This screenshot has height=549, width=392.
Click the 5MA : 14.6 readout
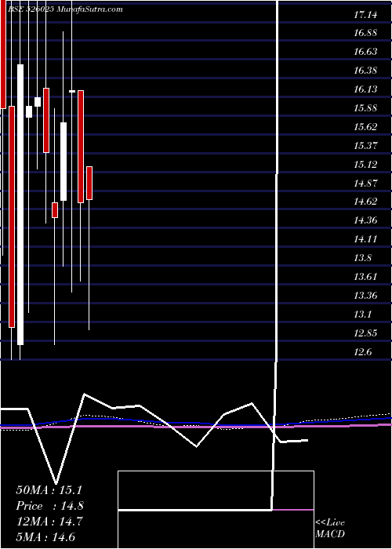(x=45, y=537)
